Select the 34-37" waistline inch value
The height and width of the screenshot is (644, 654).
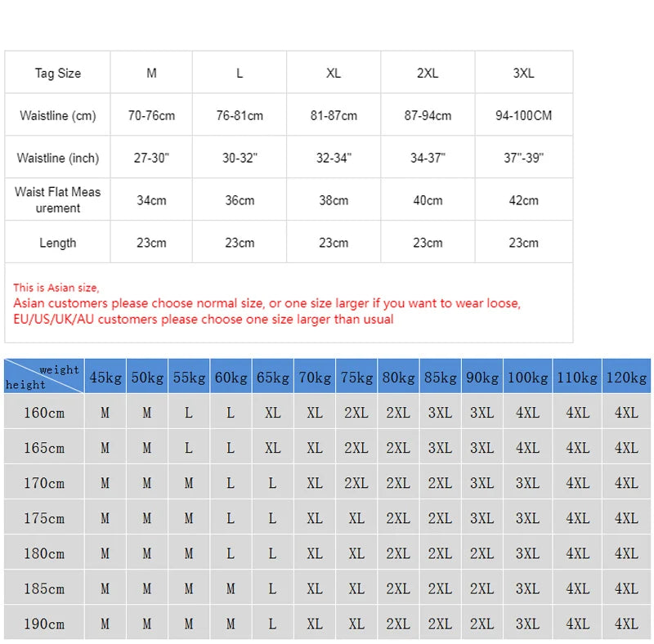pyautogui.click(x=428, y=158)
